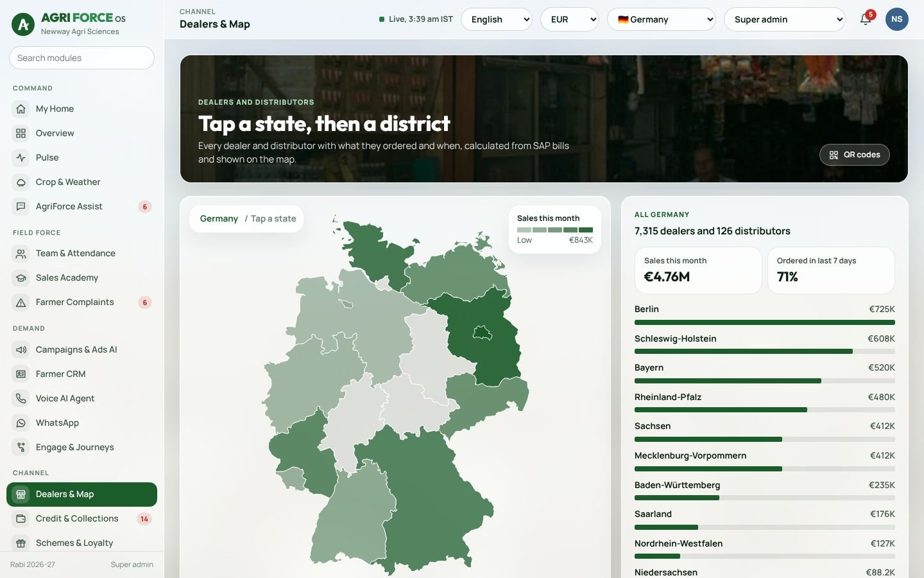Image resolution: width=924 pixels, height=578 pixels.
Task: Click the Overview grid icon
Action: [x=21, y=133]
